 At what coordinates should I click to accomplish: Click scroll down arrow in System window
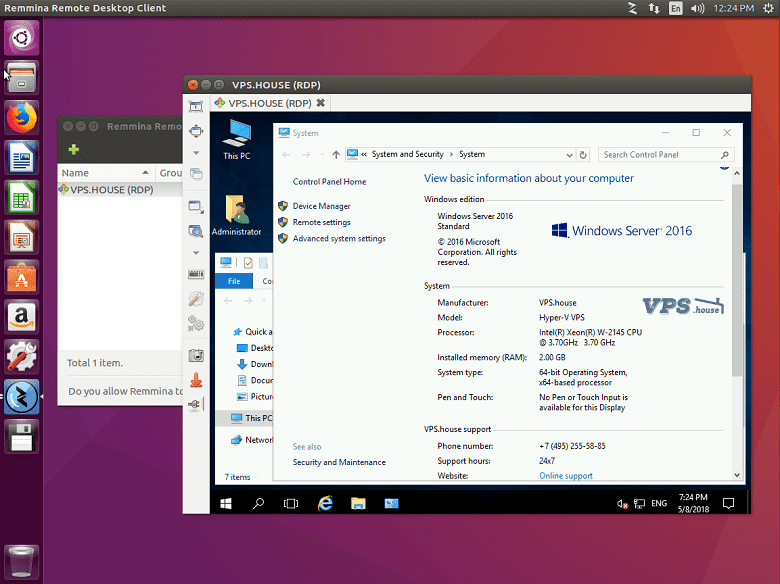(x=737, y=475)
